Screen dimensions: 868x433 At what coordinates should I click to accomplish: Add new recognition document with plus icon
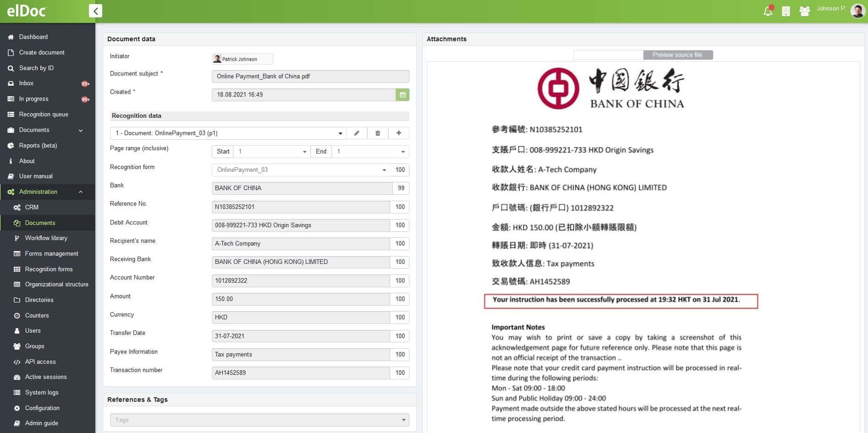pos(399,133)
